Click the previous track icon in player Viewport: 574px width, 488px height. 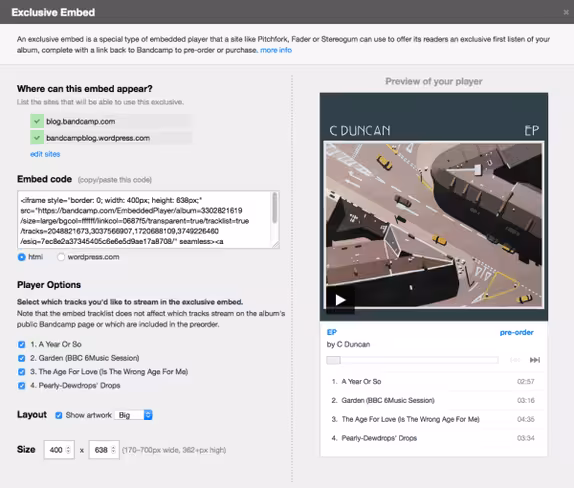coord(515,360)
